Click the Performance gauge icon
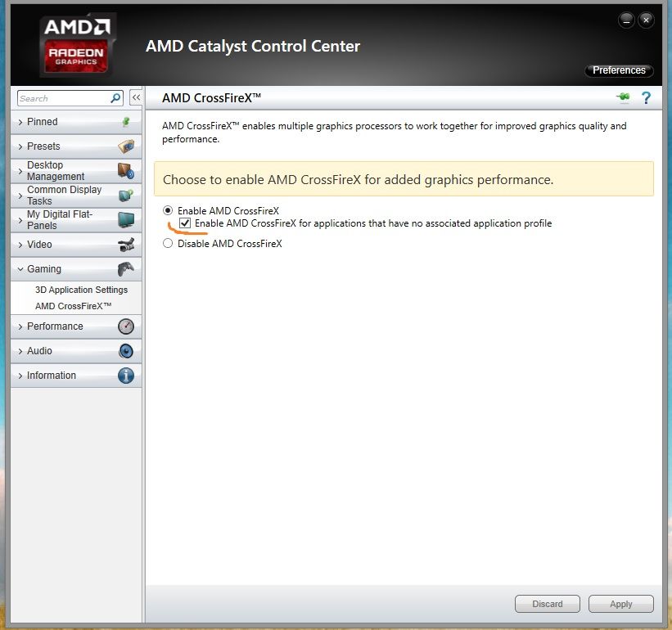 coord(126,326)
